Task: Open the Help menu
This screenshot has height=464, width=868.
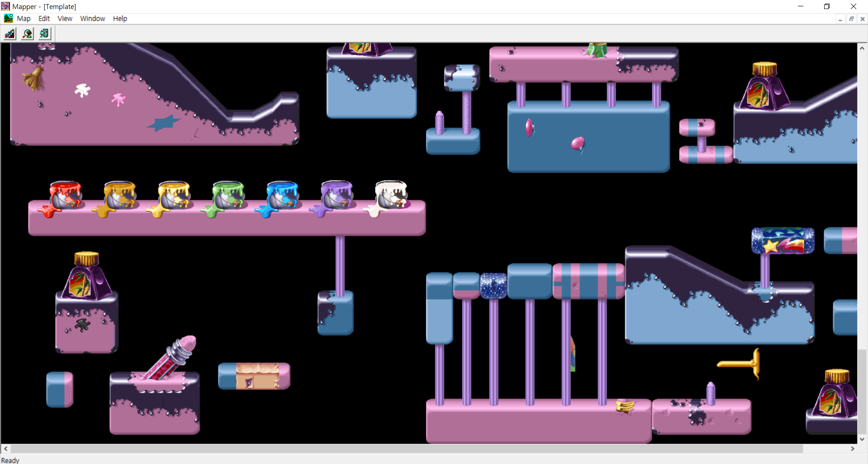Action: 120,19
